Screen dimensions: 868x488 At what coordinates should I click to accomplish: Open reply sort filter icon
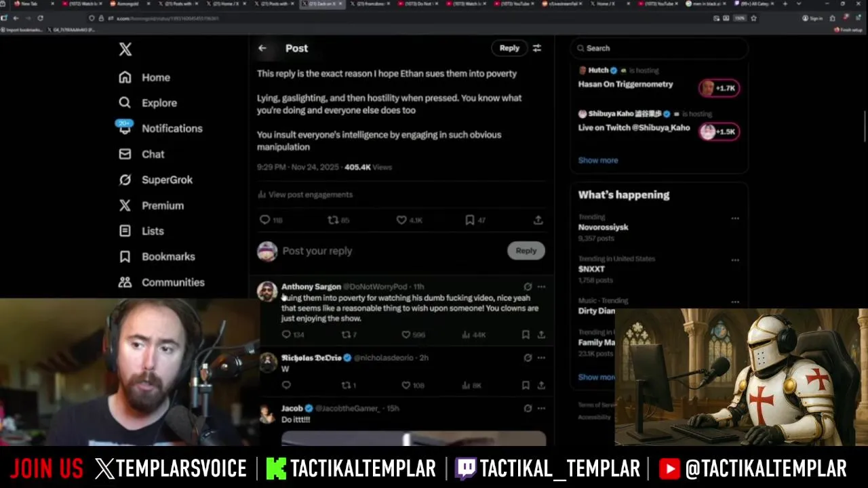[x=537, y=48]
